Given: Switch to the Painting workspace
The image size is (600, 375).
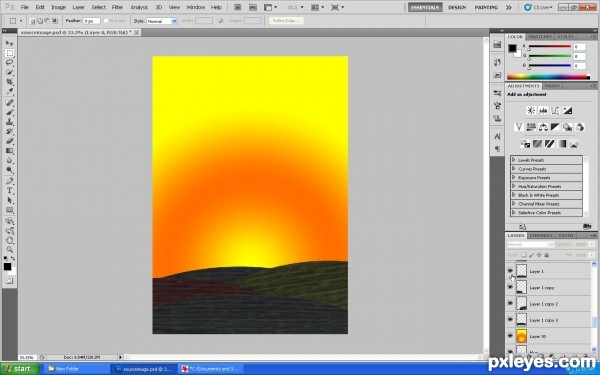Looking at the screenshot, I should 486,7.
